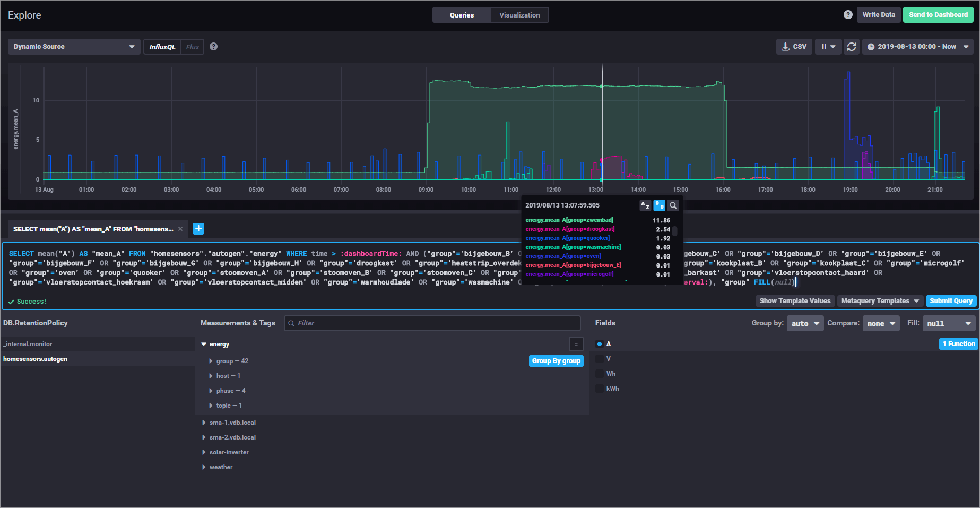Add a new query tab with plus icon
This screenshot has height=508, width=980.
[x=198, y=229]
